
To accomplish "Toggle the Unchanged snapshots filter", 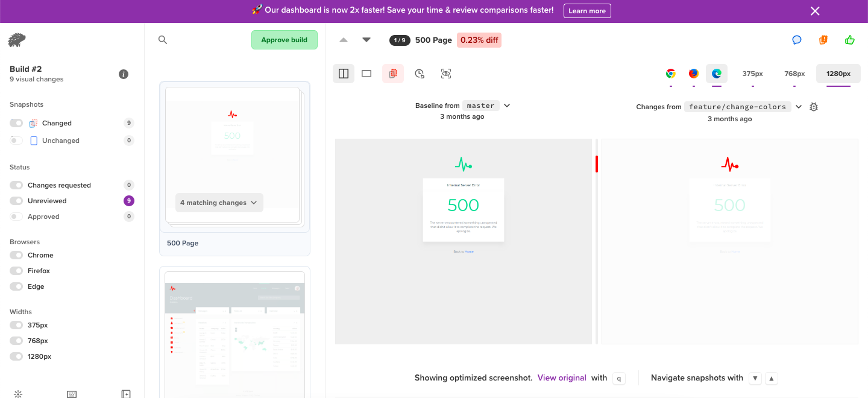I will pos(16,141).
